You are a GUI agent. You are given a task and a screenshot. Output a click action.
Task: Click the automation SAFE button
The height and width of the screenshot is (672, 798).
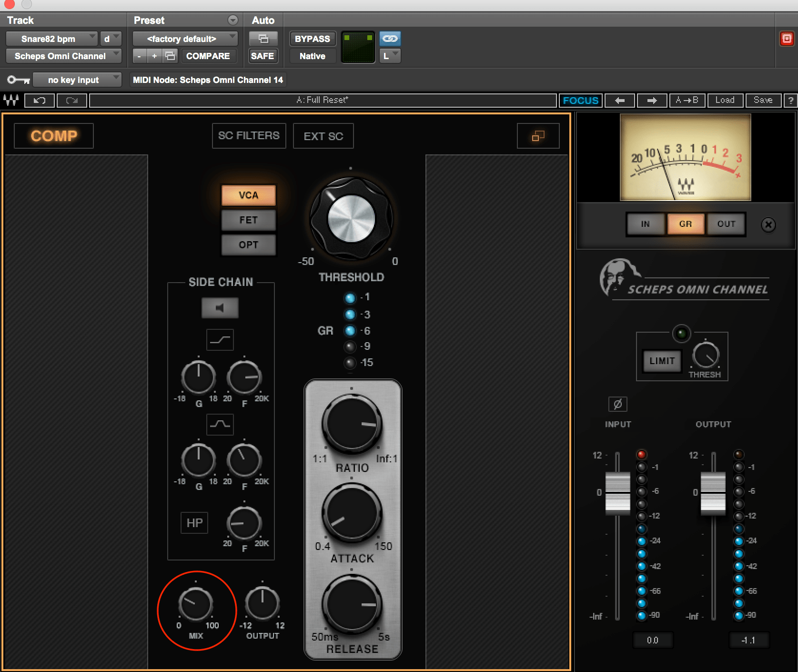click(263, 56)
